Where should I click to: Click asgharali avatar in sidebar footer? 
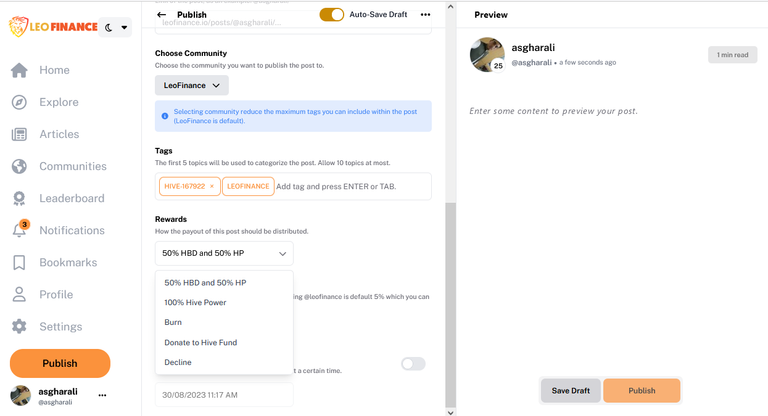21,395
